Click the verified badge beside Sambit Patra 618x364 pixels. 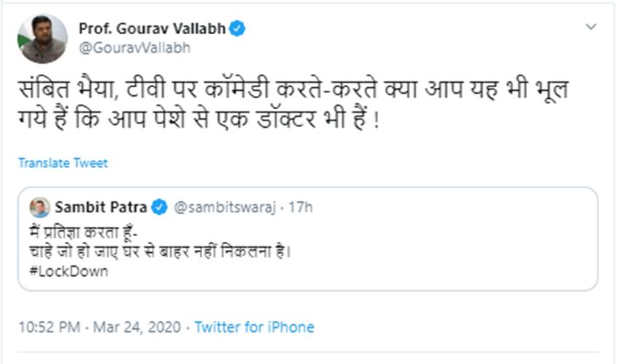pos(159,208)
